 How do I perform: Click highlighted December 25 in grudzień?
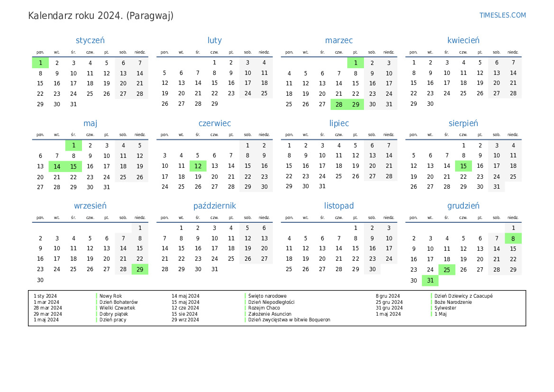coord(446,270)
